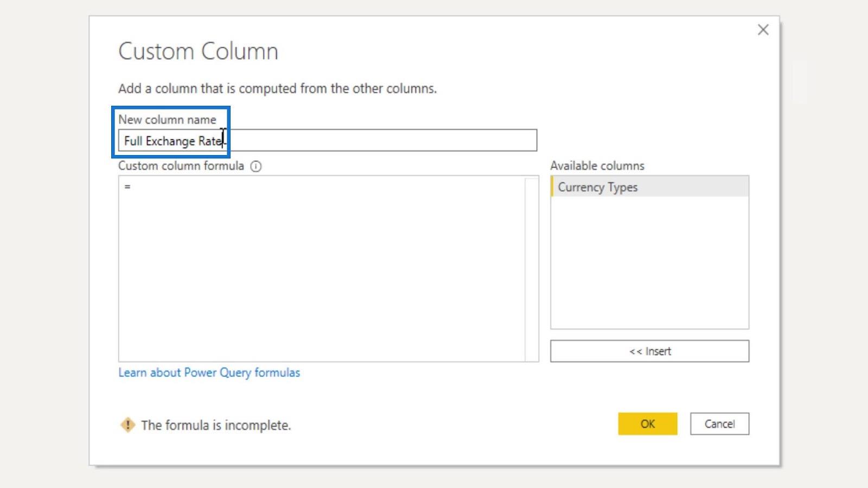Click the New column name field
This screenshot has width=868, height=488.
[x=328, y=140]
